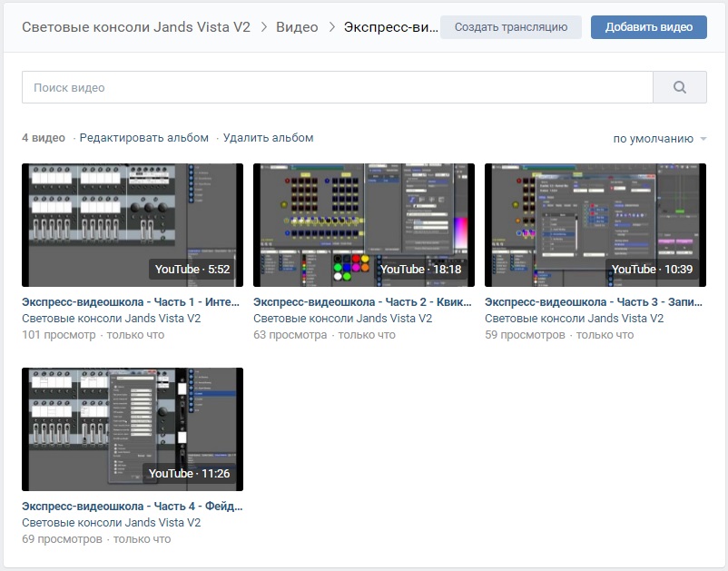
Task: Click title 'Экспресс-видеошкола - Часть 1'
Action: (133, 302)
